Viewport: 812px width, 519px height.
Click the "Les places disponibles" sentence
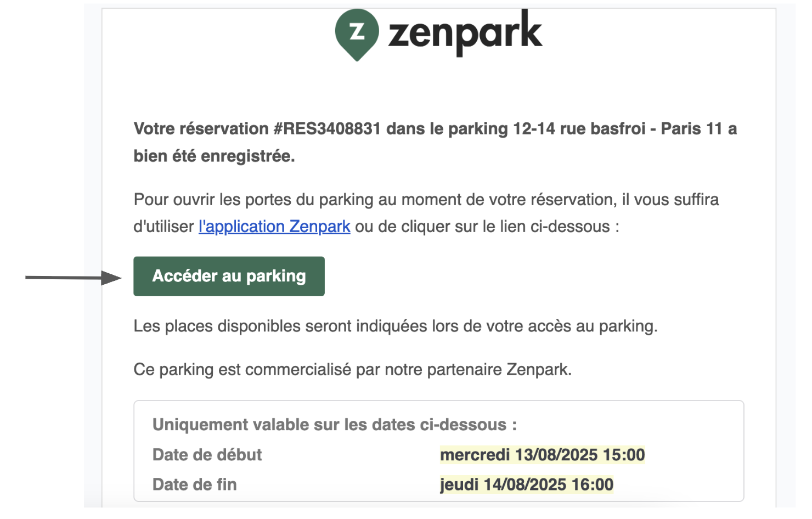pos(395,326)
